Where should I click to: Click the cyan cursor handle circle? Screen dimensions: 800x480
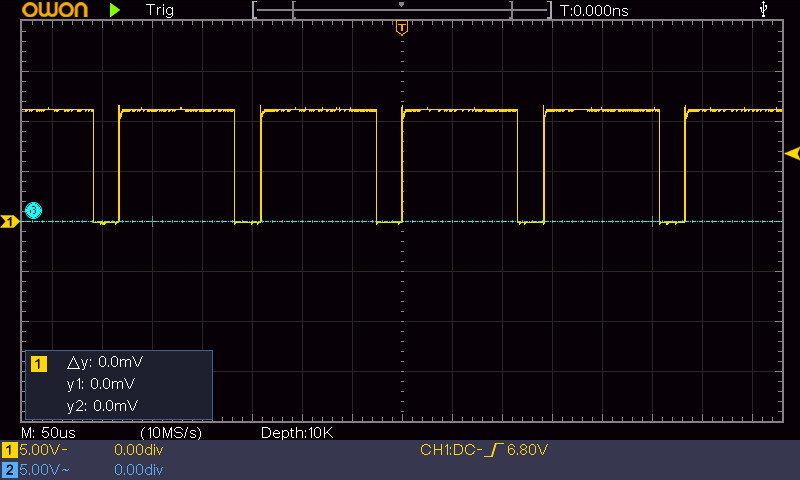[x=34, y=210]
